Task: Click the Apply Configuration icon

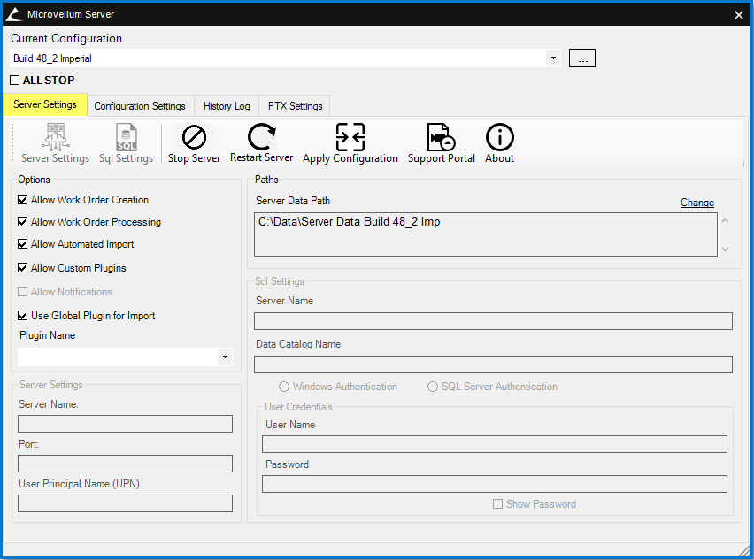Action: point(350,138)
